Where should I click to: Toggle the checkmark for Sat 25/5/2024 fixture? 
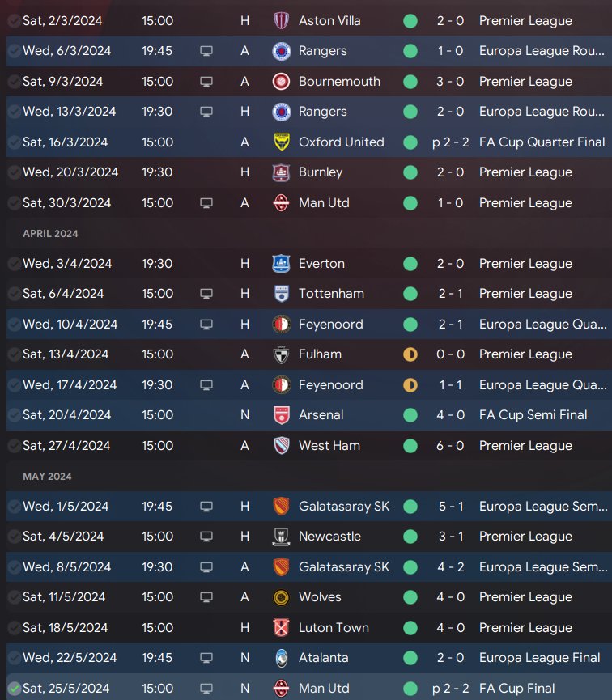(x=15, y=689)
